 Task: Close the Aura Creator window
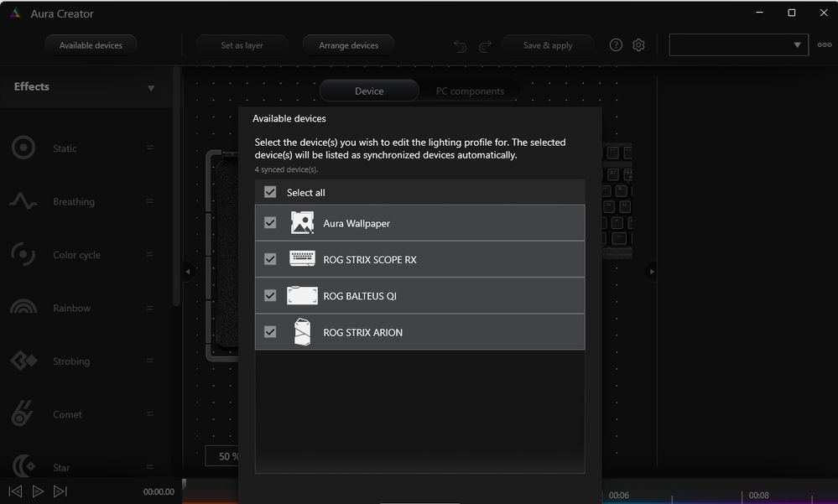(x=824, y=13)
